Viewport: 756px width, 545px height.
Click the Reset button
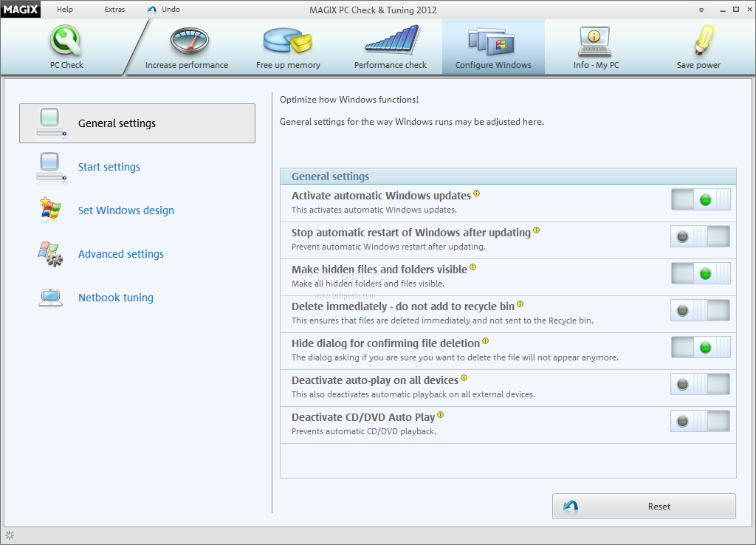(x=644, y=506)
